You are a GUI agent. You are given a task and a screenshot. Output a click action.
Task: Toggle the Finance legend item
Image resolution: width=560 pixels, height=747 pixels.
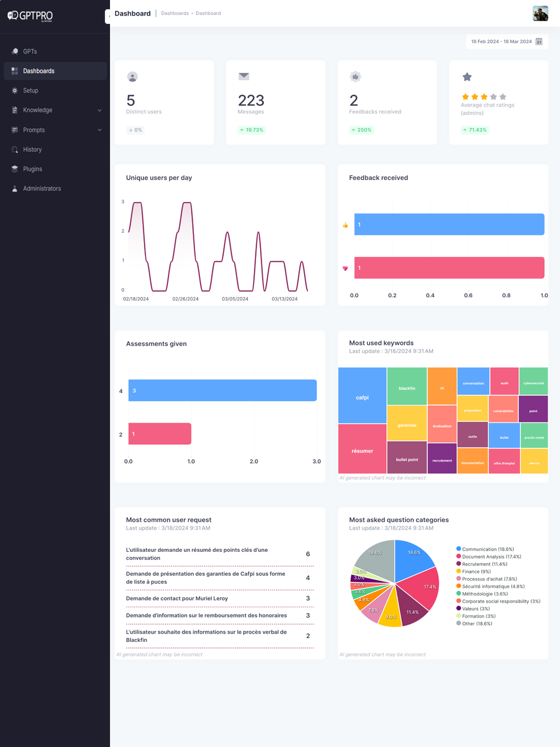click(475, 571)
